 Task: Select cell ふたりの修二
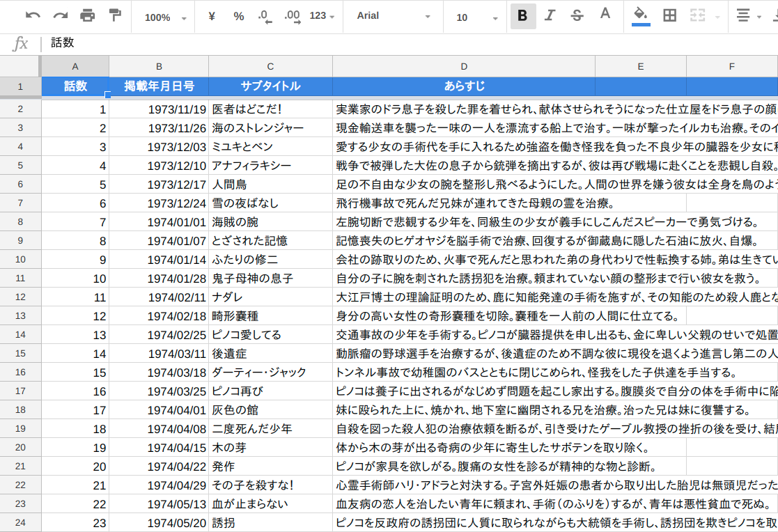pyautogui.click(x=270, y=260)
